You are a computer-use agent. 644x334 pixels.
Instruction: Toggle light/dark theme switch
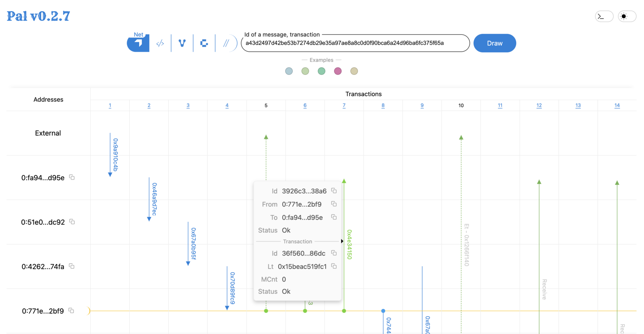[627, 16]
